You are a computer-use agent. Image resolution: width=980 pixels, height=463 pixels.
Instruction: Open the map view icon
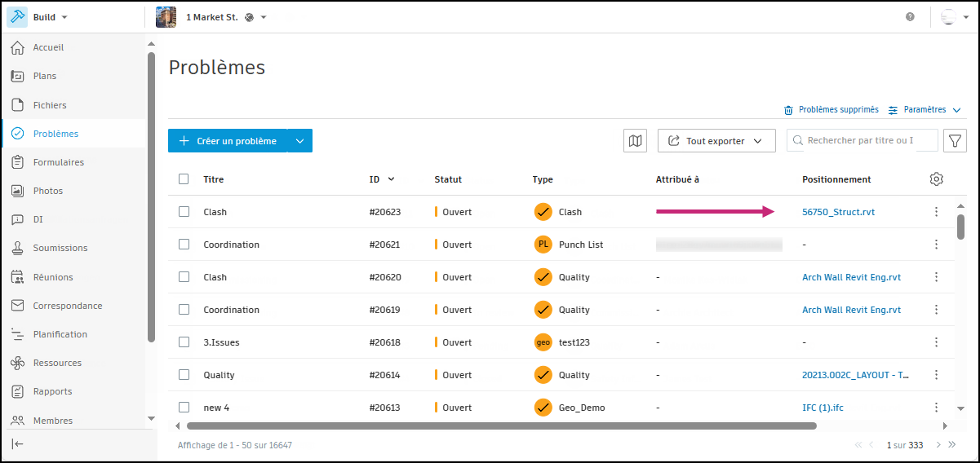pyautogui.click(x=635, y=141)
